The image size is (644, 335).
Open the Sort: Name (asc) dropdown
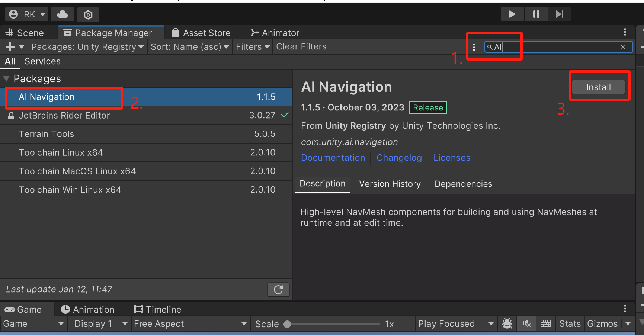[189, 47]
